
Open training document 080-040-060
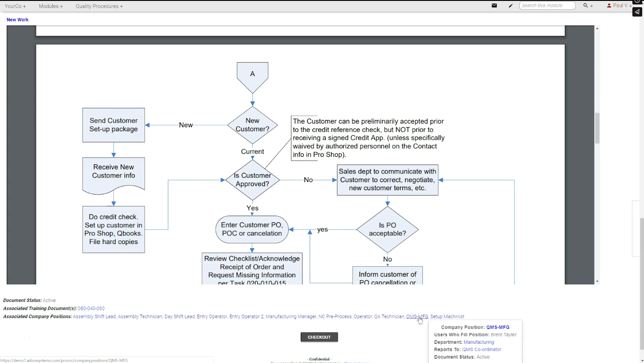click(x=91, y=308)
